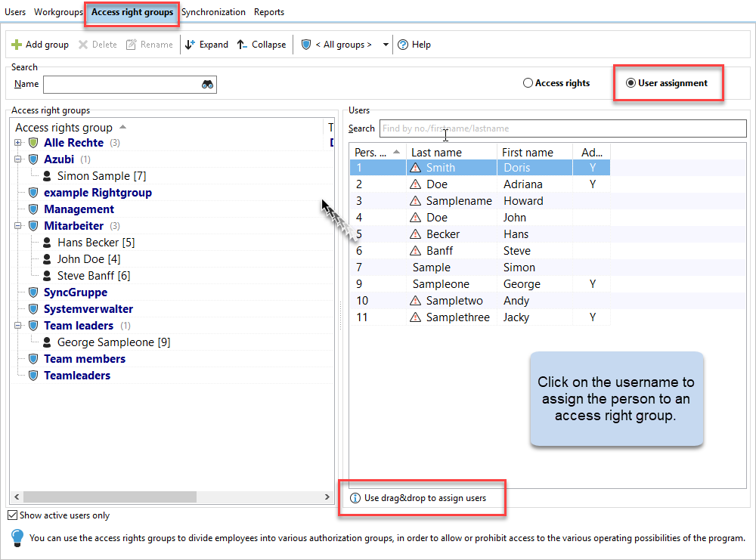
Task: Click the Users search input field
Action: [562, 128]
